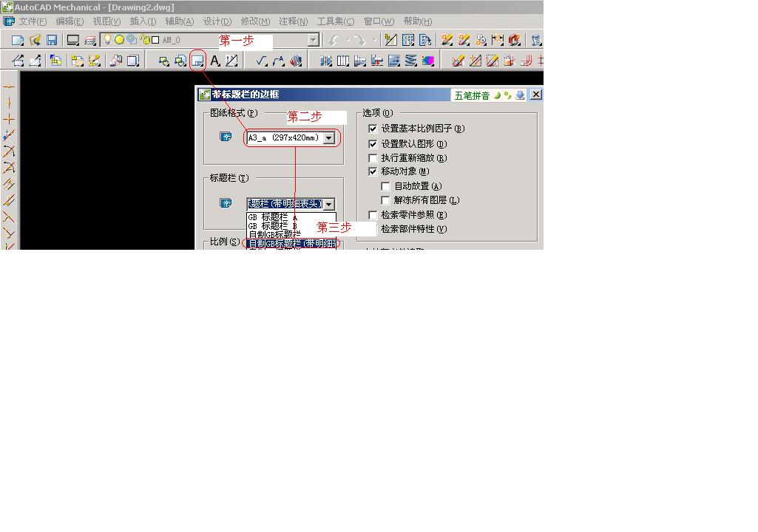Click the Undo arrow icon
Viewport: 758px width, 532px height.
pos(334,41)
